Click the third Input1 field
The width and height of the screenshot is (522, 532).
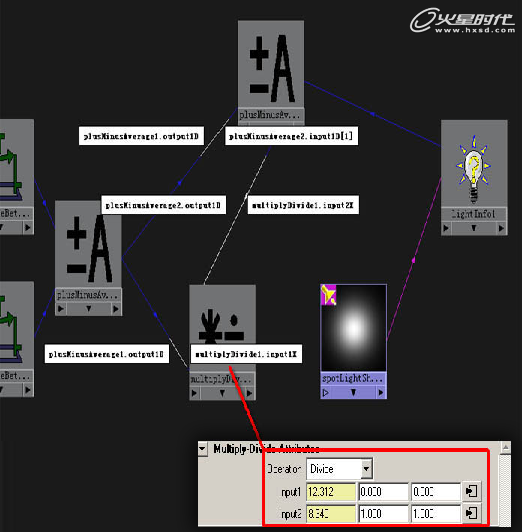[x=436, y=491]
